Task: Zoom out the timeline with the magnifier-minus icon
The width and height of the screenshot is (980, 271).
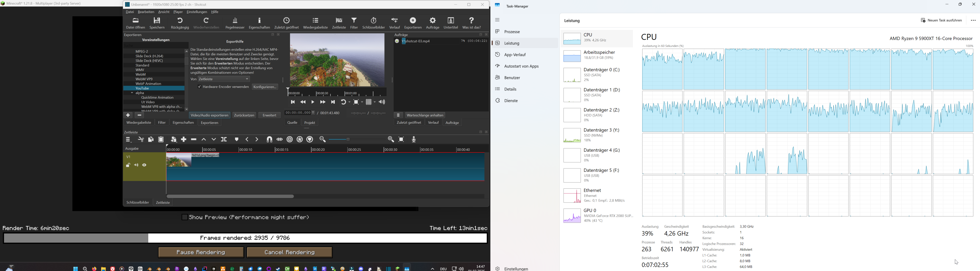Action: (x=323, y=139)
